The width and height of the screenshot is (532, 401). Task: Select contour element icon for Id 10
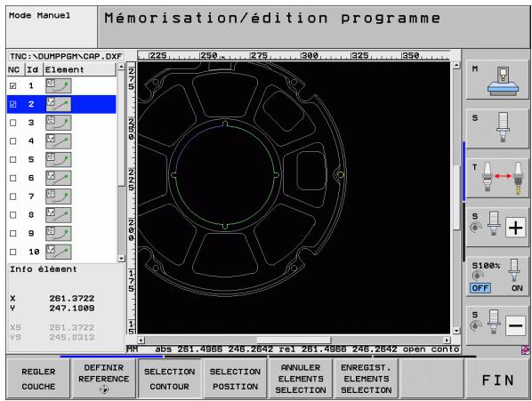point(59,252)
